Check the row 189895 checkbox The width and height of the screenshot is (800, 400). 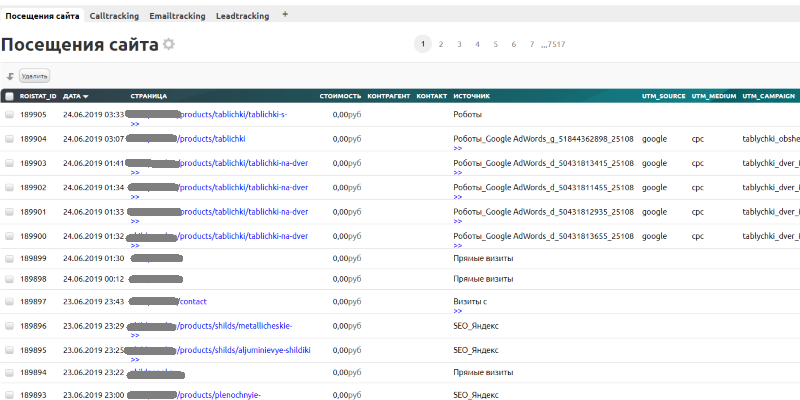pos(9,351)
